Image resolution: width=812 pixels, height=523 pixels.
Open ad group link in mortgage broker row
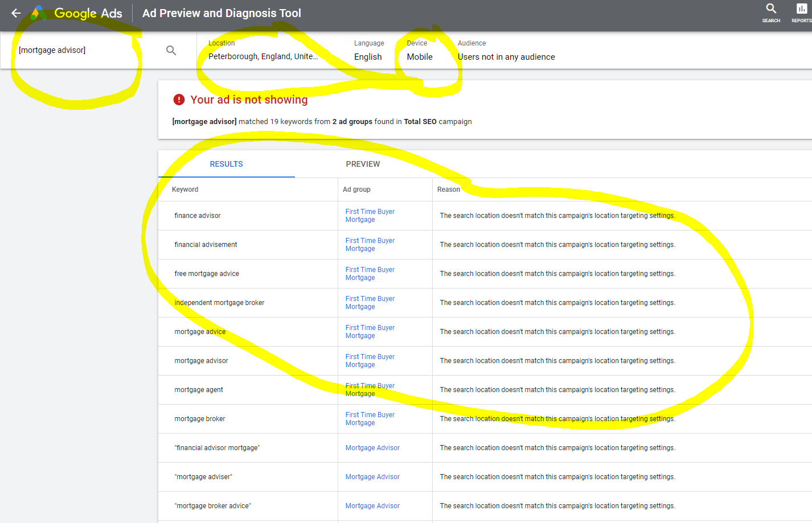[x=370, y=419]
